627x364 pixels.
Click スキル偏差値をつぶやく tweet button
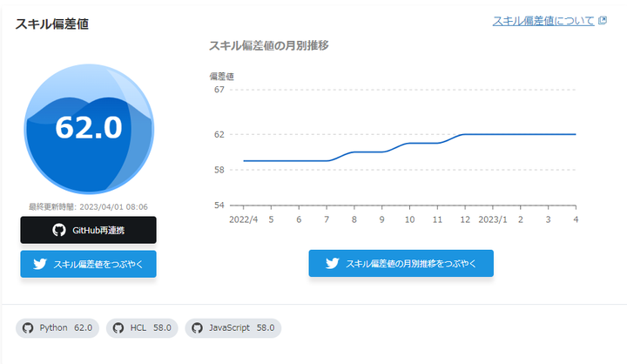[x=88, y=264]
